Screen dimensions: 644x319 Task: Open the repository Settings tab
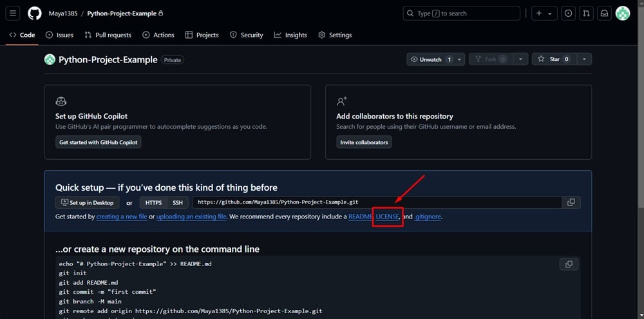[335, 35]
